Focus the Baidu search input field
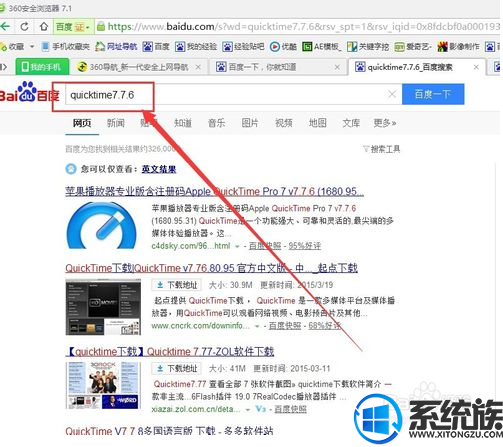 (227, 95)
